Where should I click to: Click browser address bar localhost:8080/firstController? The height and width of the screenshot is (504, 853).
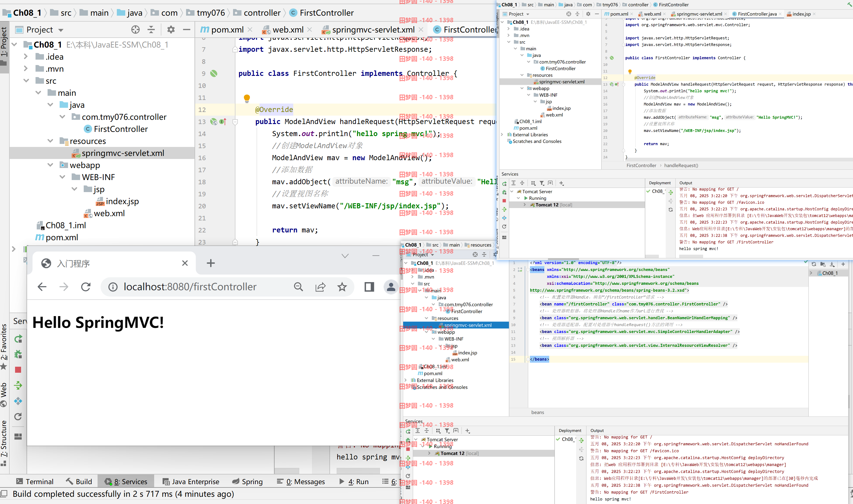pyautogui.click(x=190, y=287)
